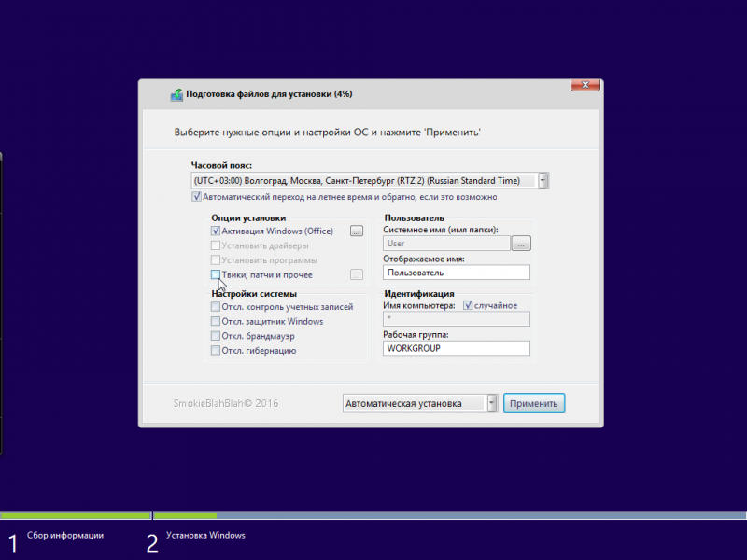
Task: Enable Откл. контроль учетных записей
Action: [216, 307]
